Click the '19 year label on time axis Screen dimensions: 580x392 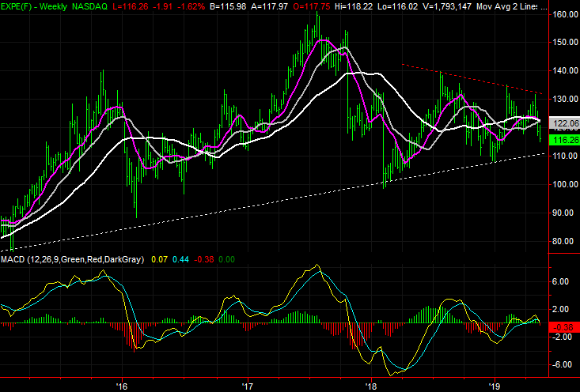pyautogui.click(x=495, y=386)
